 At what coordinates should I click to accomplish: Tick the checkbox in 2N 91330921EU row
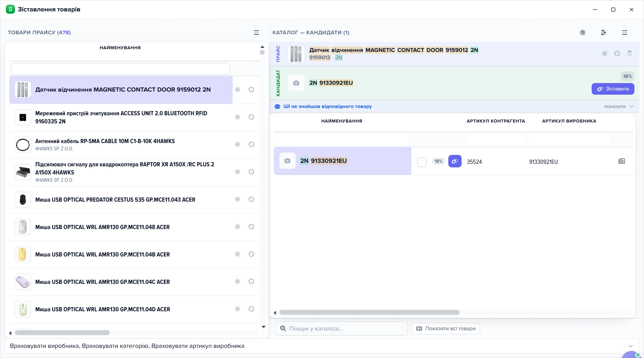coord(422,162)
